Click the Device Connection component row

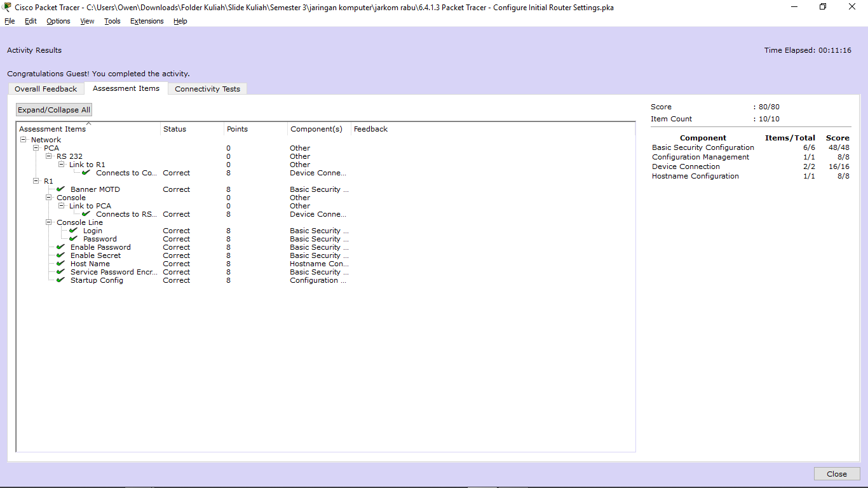[x=750, y=166]
